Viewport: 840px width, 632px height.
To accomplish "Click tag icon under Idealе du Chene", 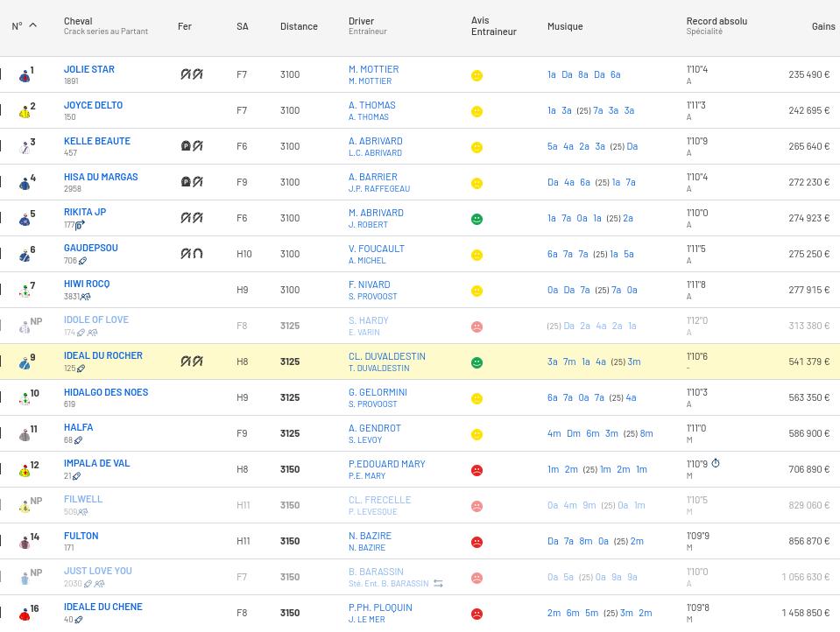I will click(79, 620).
